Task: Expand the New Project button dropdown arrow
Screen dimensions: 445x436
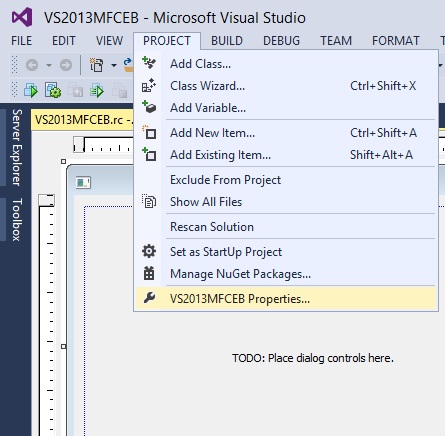Action: tap(114, 65)
